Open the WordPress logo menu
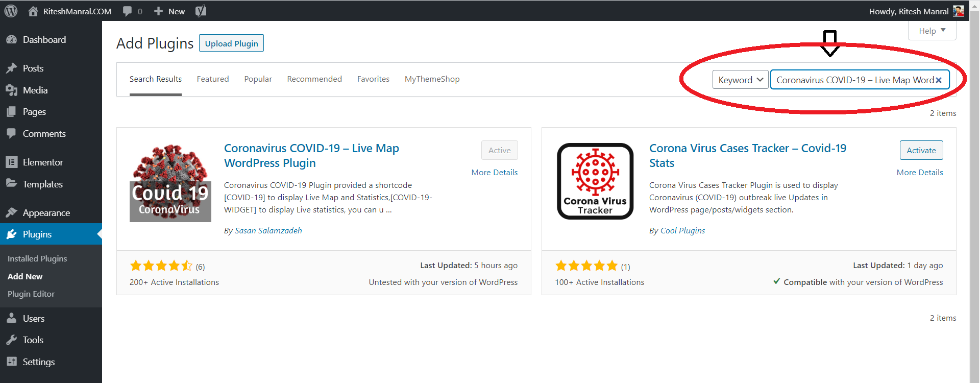This screenshot has height=383, width=980. 11,11
